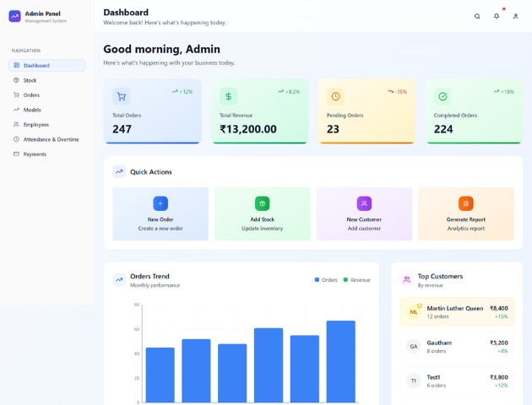532x405 pixels.
Task: Click the +12% trend badge
Action: (x=182, y=91)
